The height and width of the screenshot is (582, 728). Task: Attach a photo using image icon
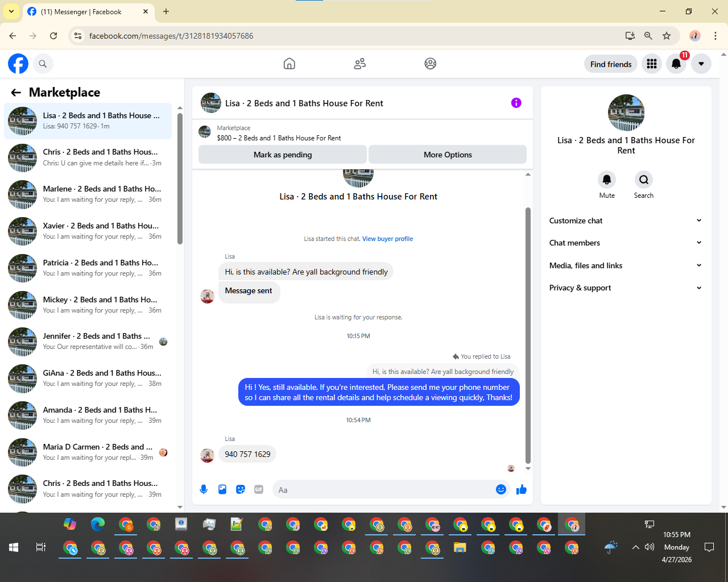point(222,489)
